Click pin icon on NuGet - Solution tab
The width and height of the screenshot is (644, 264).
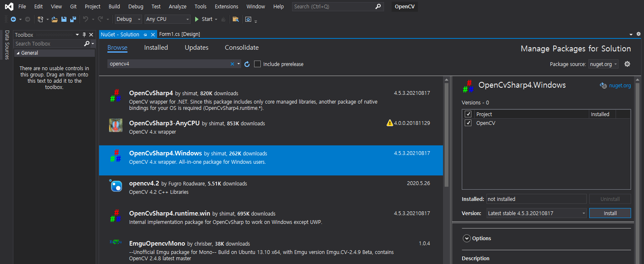[x=145, y=35]
